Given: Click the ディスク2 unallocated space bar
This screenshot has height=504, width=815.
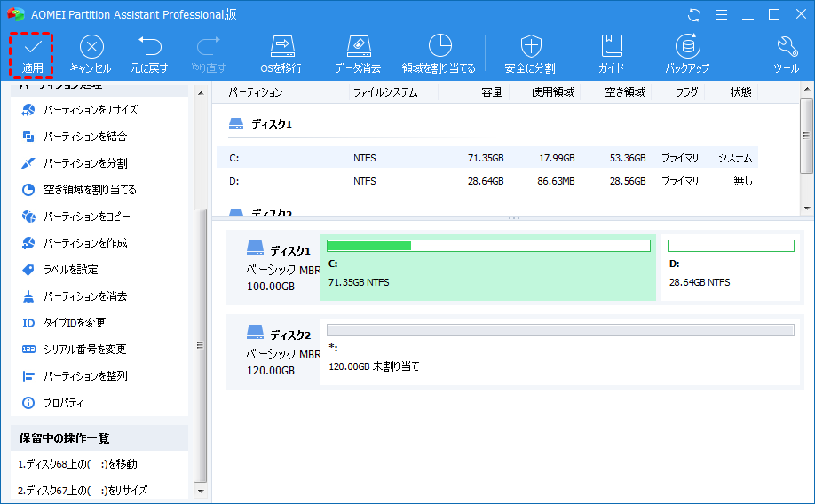Looking at the screenshot, I should 560,330.
